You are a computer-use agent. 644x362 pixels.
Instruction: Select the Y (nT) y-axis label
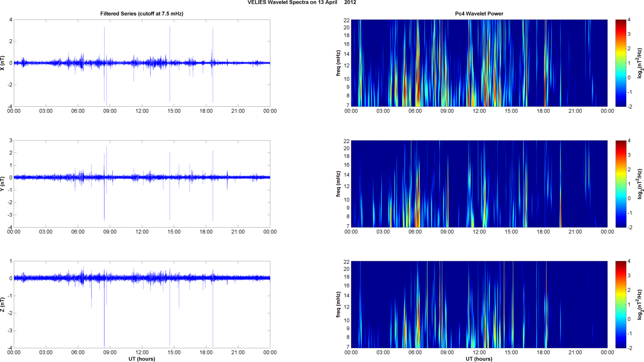coord(3,184)
